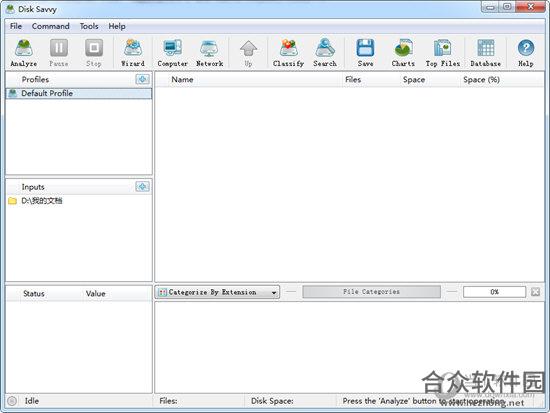Launch the Classify tool
Screen dimensions: 550x413
click(x=288, y=53)
